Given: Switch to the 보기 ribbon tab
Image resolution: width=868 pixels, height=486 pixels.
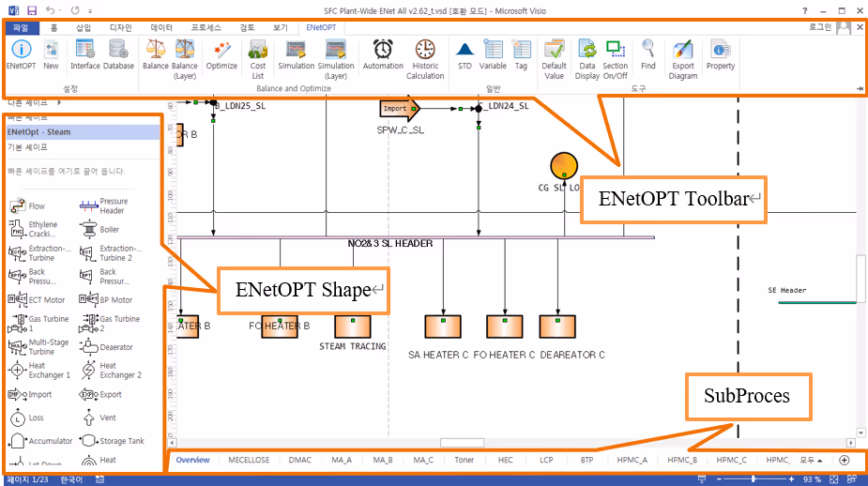Looking at the screenshot, I should coord(281,27).
